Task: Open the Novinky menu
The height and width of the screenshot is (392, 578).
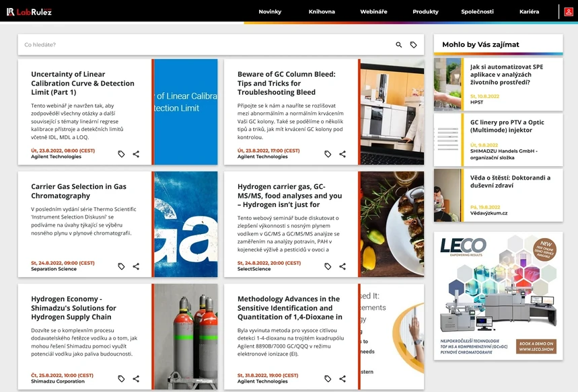Action: click(x=270, y=11)
